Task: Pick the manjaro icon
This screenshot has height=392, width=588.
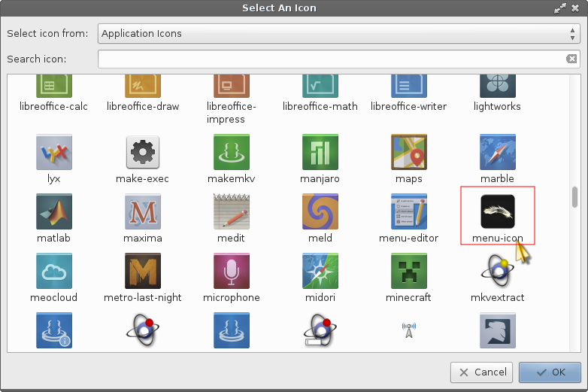Action: tap(320, 152)
